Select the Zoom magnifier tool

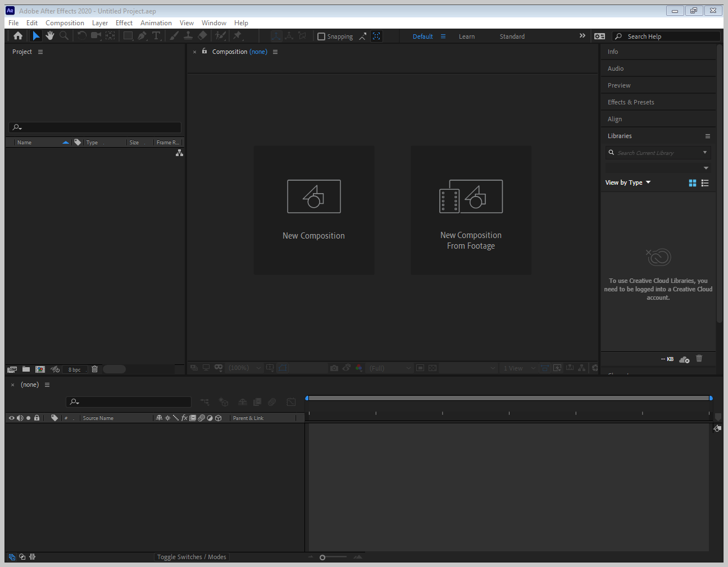(x=64, y=36)
